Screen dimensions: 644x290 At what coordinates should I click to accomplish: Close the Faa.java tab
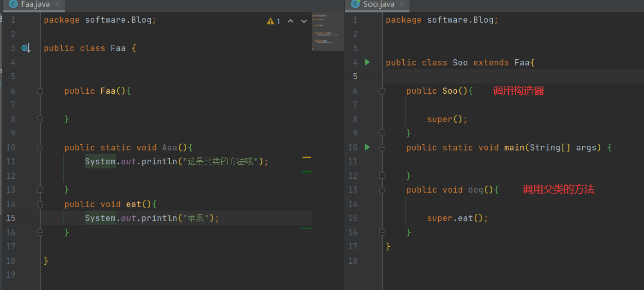[x=57, y=4]
